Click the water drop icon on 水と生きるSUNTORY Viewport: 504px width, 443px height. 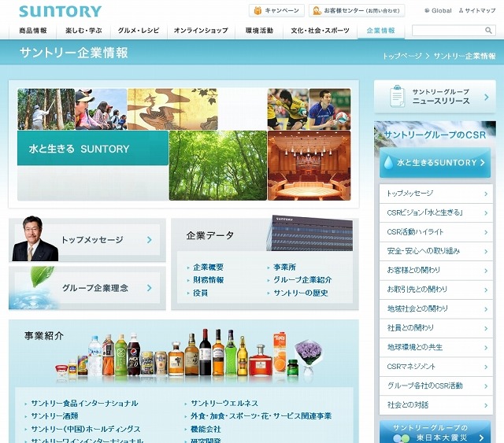pos(388,163)
